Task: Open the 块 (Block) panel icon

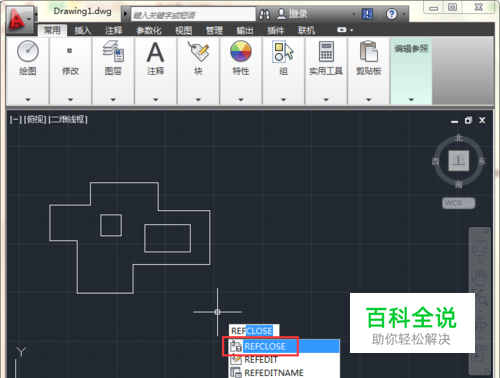Action: (198, 51)
